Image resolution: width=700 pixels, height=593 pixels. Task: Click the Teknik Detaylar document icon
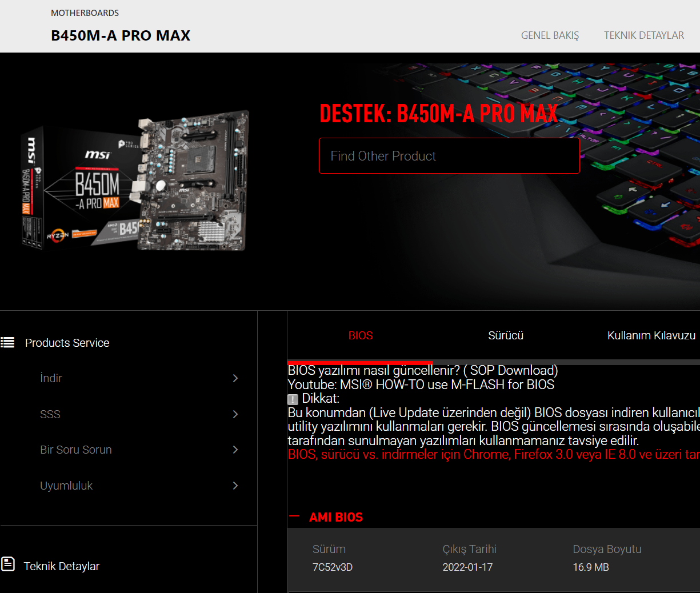(x=8, y=564)
